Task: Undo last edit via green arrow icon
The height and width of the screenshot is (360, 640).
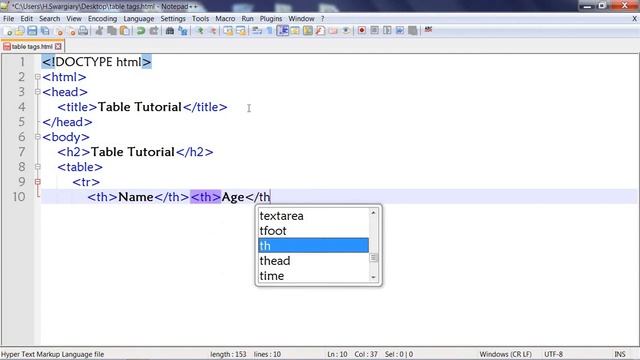Action: 140,31
